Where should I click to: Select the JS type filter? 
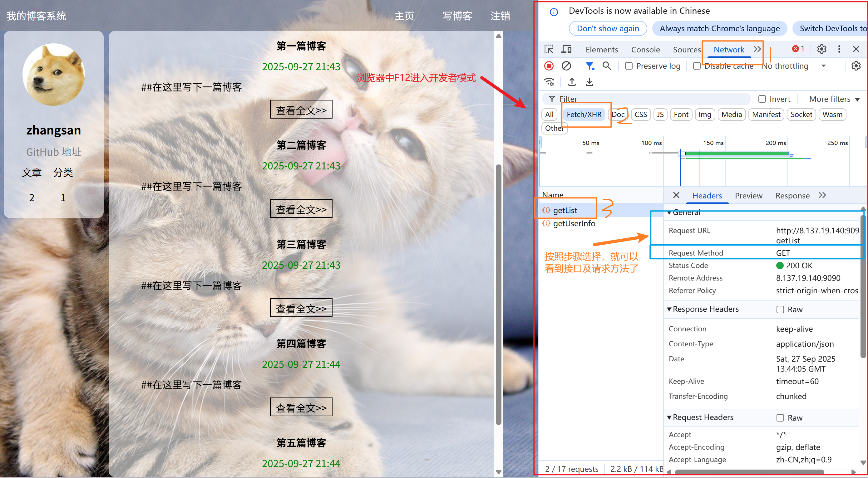(660, 115)
